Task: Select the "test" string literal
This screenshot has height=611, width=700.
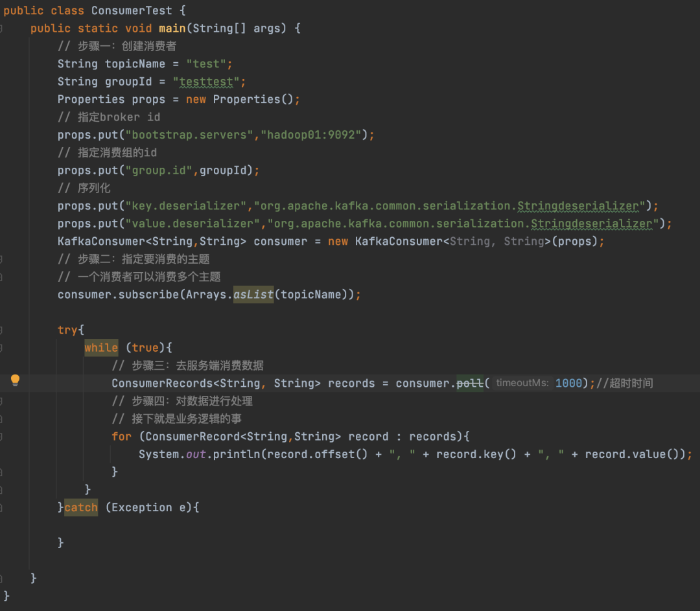Action: click(x=206, y=64)
